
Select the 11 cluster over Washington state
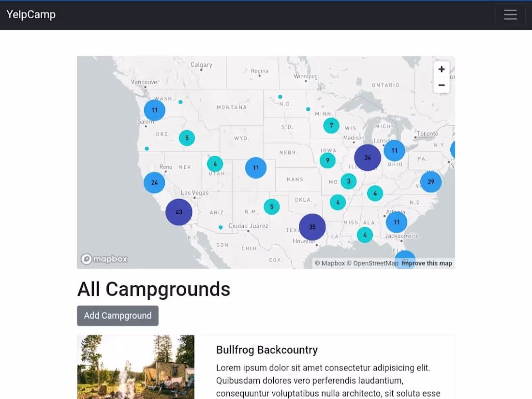click(154, 110)
